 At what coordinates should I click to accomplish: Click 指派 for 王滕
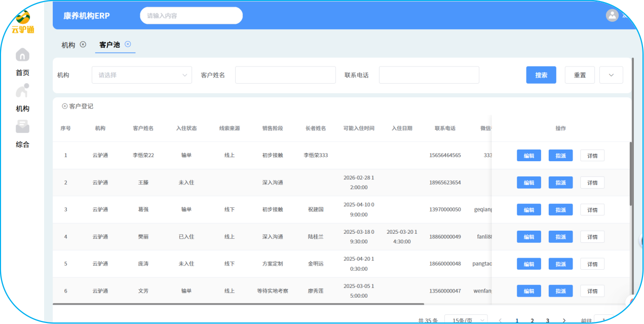tap(560, 183)
